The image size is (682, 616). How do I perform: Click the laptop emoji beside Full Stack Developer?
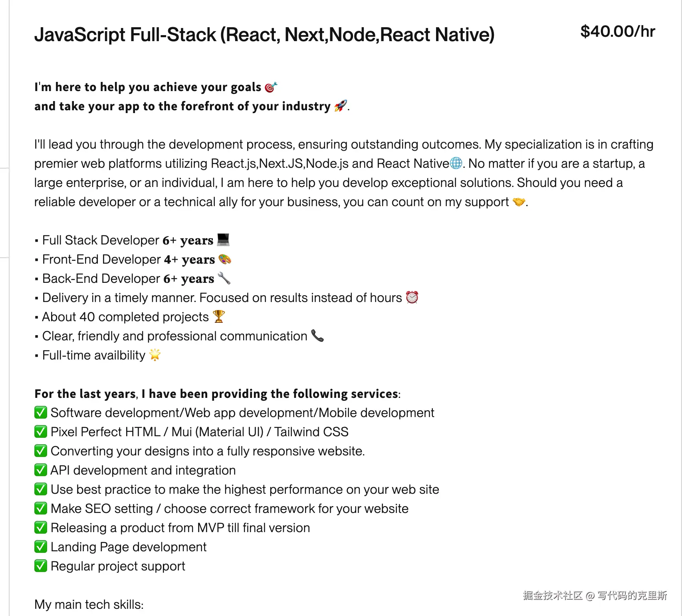pyautogui.click(x=223, y=240)
